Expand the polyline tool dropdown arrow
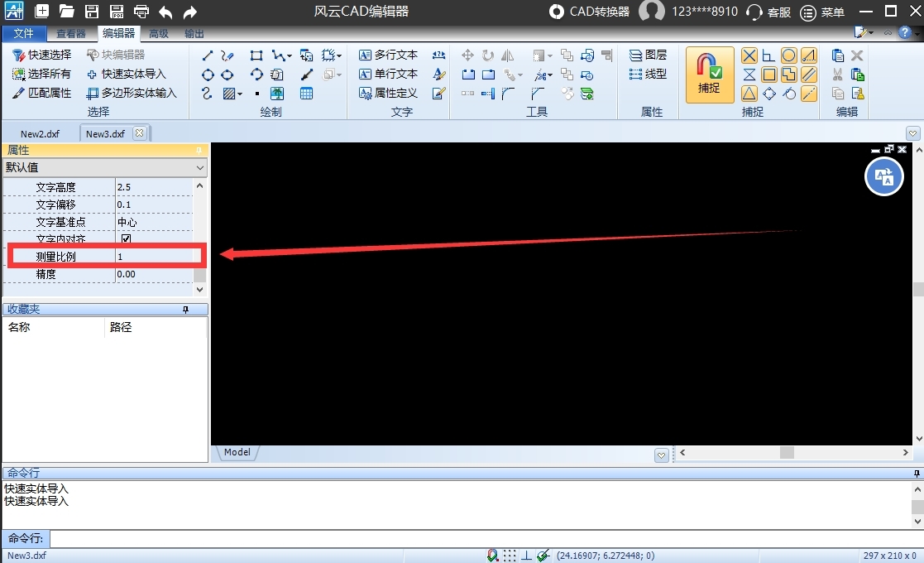Image resolution: width=924 pixels, height=563 pixels. click(290, 56)
